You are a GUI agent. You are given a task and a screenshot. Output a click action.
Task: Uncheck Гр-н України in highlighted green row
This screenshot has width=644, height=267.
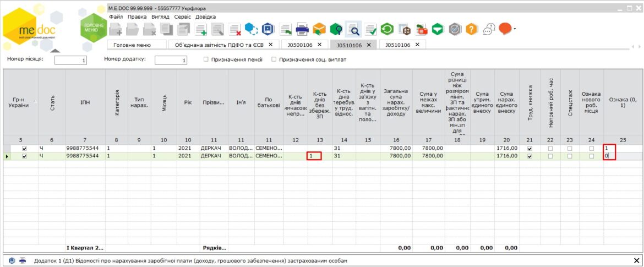pos(24,156)
